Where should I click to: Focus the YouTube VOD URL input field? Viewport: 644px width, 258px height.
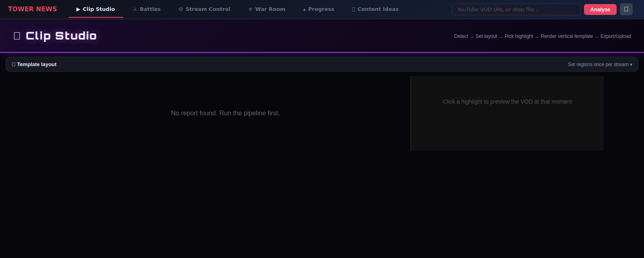pos(516,9)
